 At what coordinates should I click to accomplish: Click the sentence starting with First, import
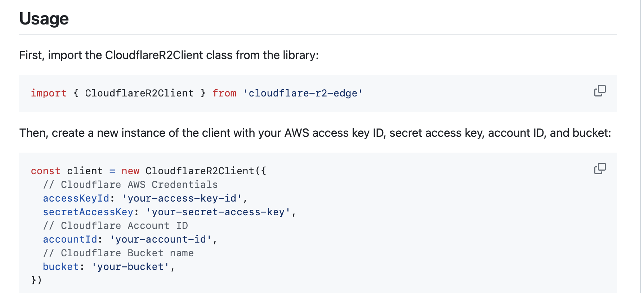coord(169,55)
